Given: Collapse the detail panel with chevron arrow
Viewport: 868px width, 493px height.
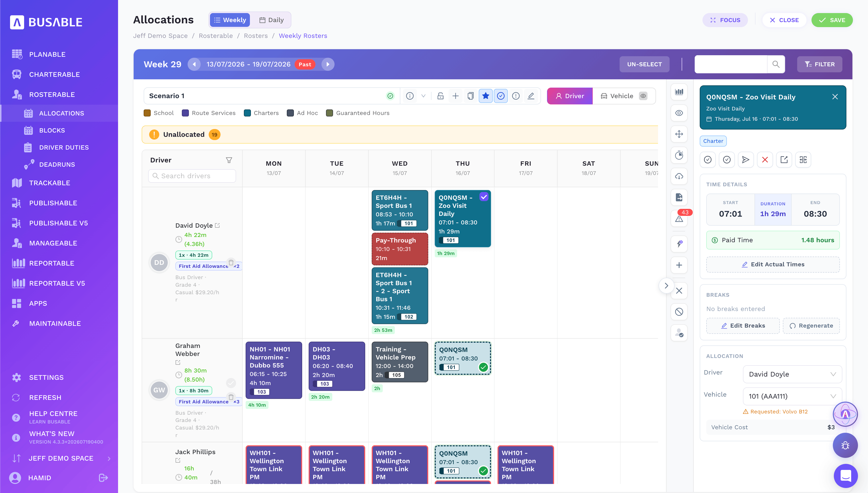Looking at the screenshot, I should pos(666,285).
